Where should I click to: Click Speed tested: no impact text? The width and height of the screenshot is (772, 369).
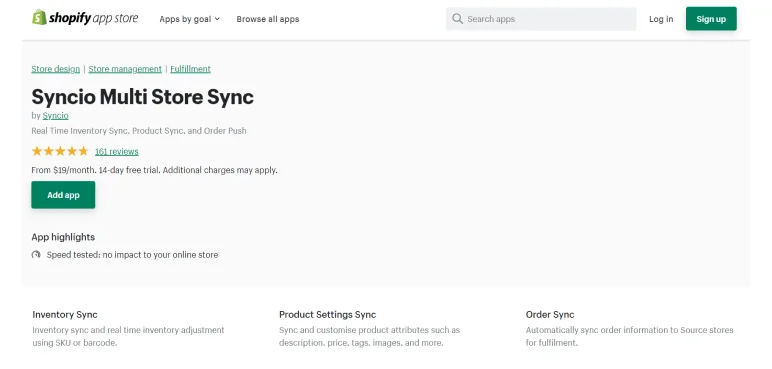pos(132,255)
